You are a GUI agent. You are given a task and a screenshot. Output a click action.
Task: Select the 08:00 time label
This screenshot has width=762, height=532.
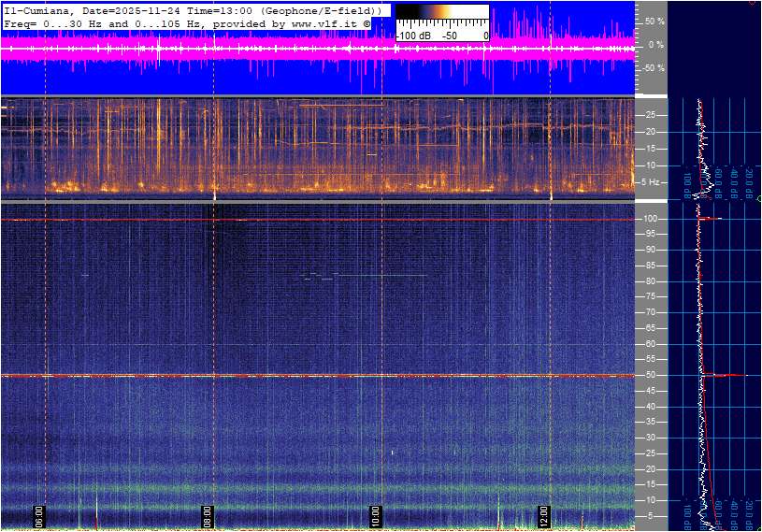pyautogui.click(x=208, y=515)
